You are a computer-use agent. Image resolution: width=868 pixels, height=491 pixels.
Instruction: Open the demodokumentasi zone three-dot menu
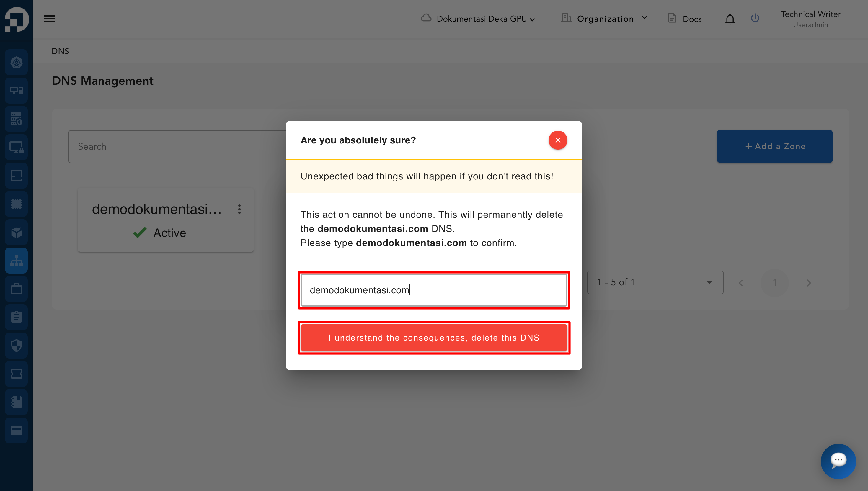click(239, 209)
